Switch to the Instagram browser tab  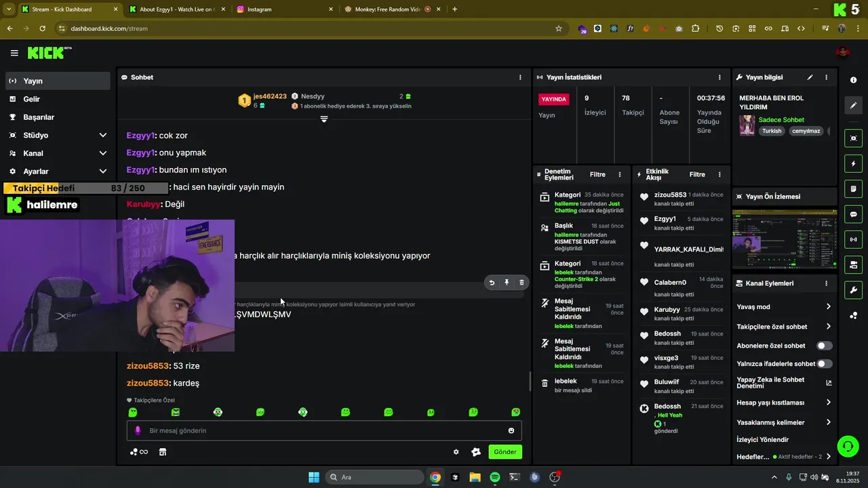(x=285, y=9)
